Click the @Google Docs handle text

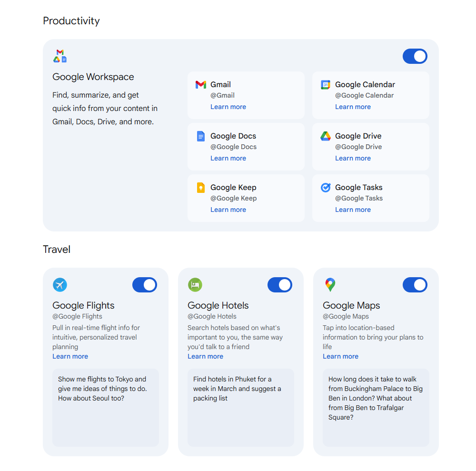click(x=233, y=147)
